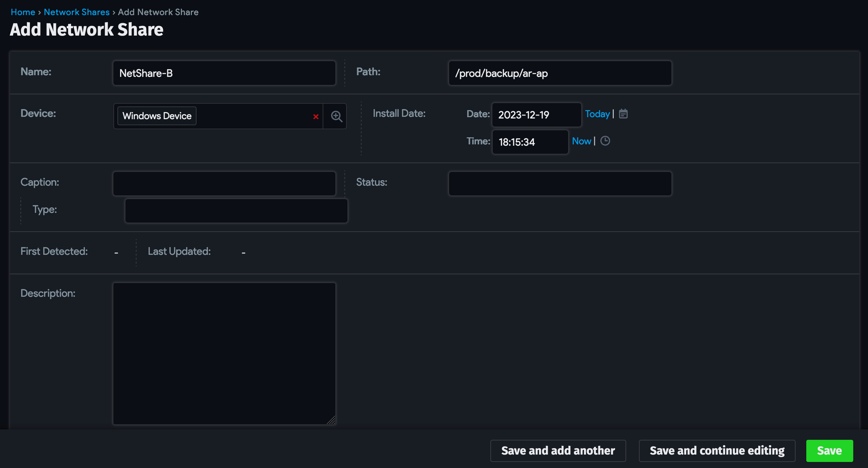Screen dimensions: 868x468
Task: Click inside the empty Status field
Action: (x=560, y=183)
